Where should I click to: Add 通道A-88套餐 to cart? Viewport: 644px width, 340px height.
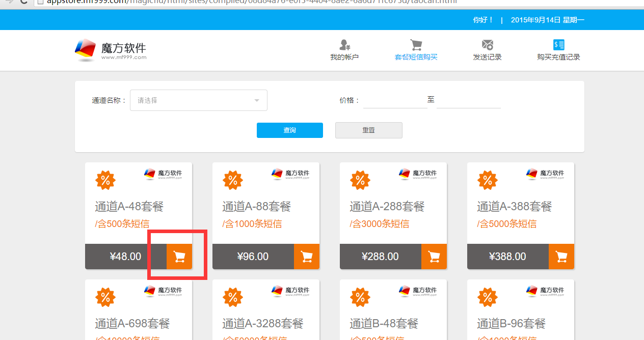[x=307, y=257]
